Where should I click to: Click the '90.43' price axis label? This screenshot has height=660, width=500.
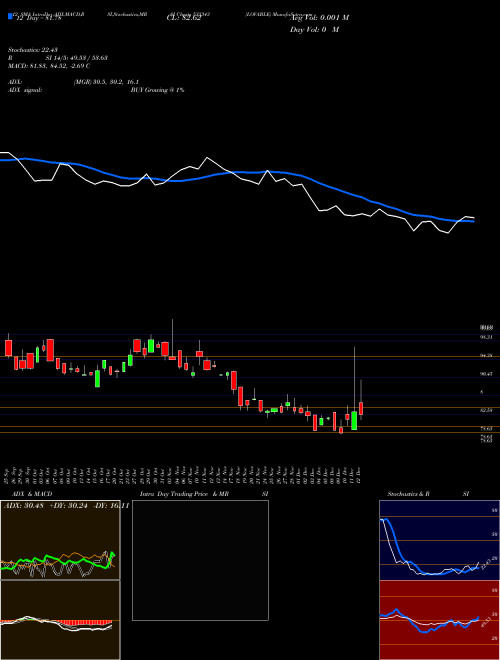click(x=487, y=373)
